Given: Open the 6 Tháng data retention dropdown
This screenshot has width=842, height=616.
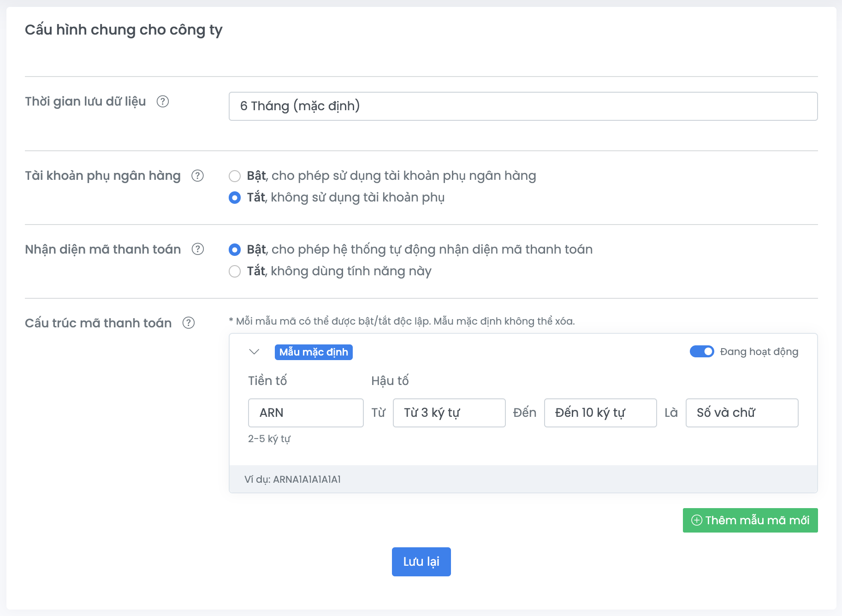Looking at the screenshot, I should pos(523,106).
